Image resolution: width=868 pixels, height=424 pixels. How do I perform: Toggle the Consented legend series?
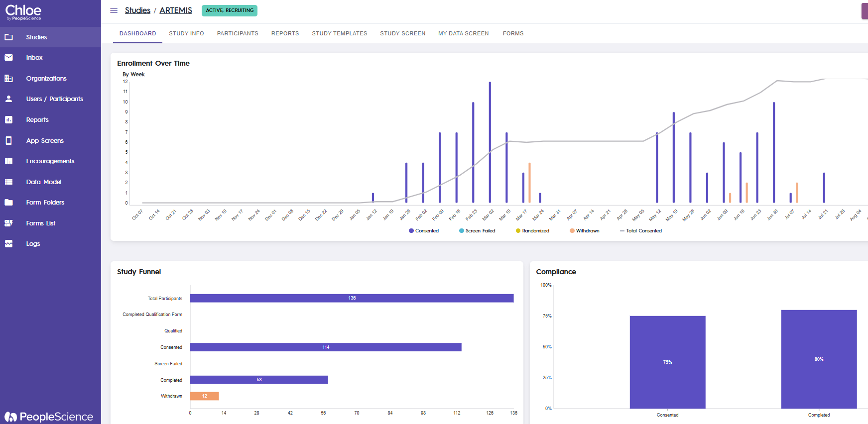click(424, 231)
